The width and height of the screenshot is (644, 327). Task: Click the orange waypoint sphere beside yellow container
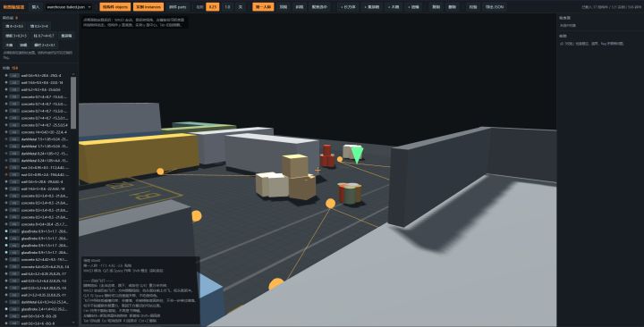[160, 172]
